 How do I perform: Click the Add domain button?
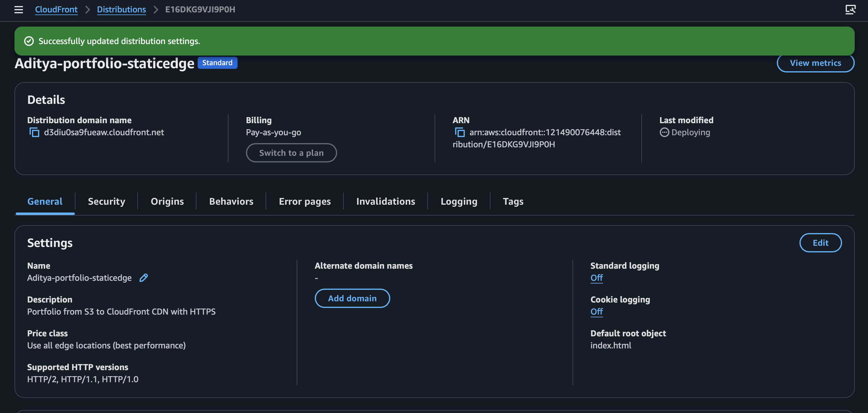tap(352, 298)
